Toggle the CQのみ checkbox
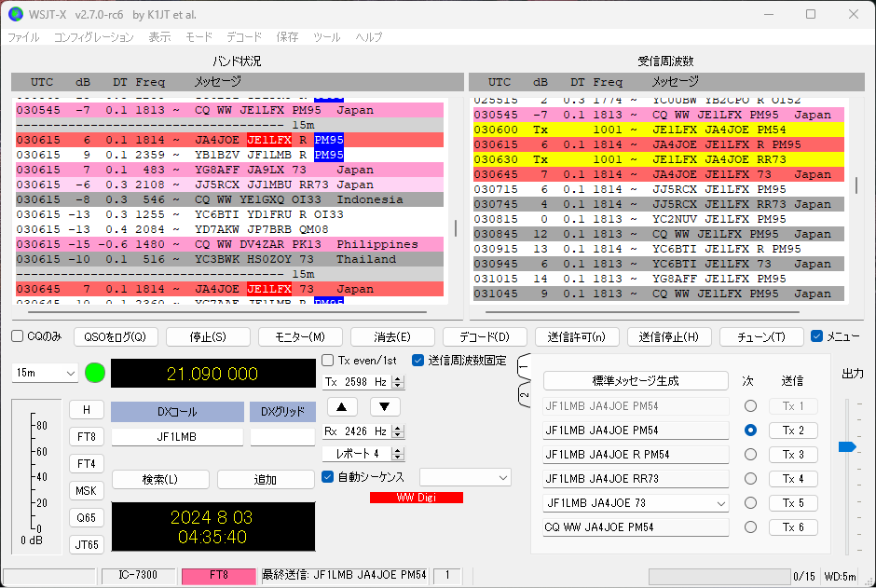The height and width of the screenshot is (588, 876). tap(18, 336)
